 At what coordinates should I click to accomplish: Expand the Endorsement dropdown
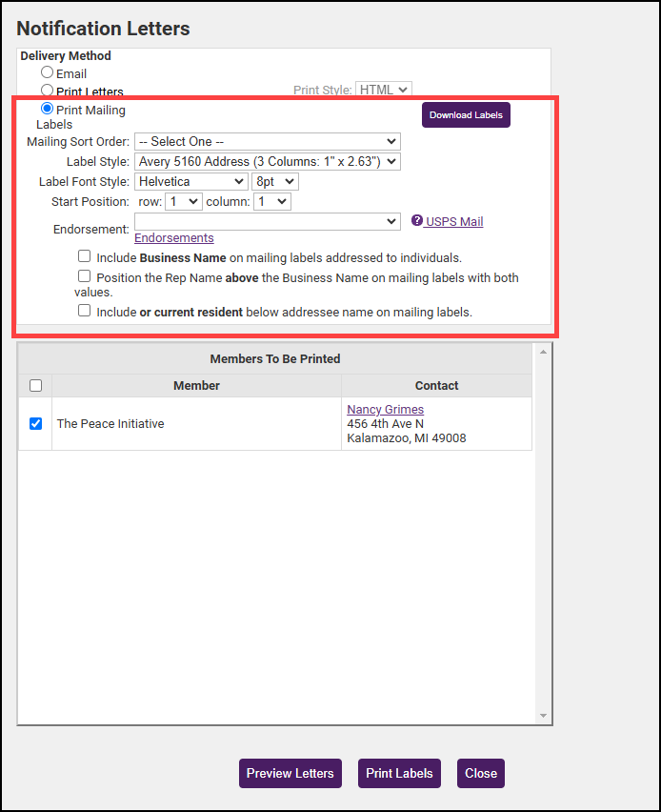(x=267, y=221)
